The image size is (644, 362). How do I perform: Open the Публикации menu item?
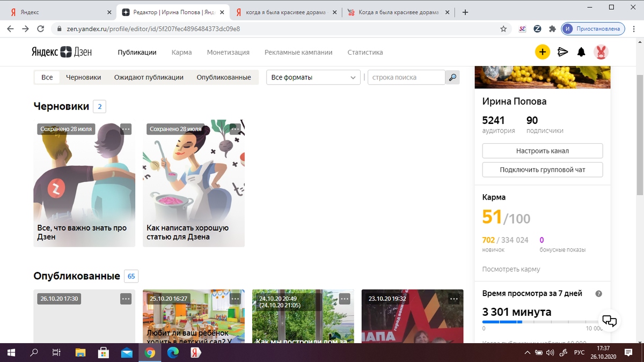(x=137, y=52)
